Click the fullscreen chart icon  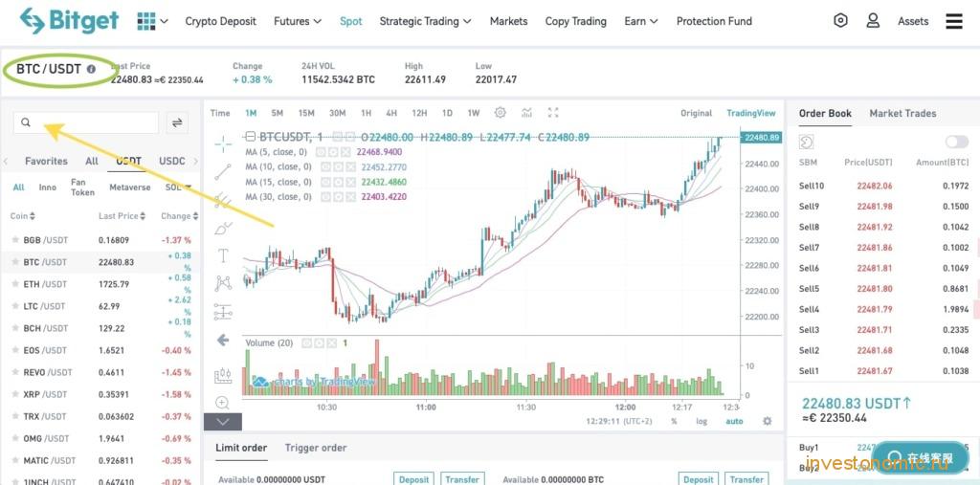553,113
